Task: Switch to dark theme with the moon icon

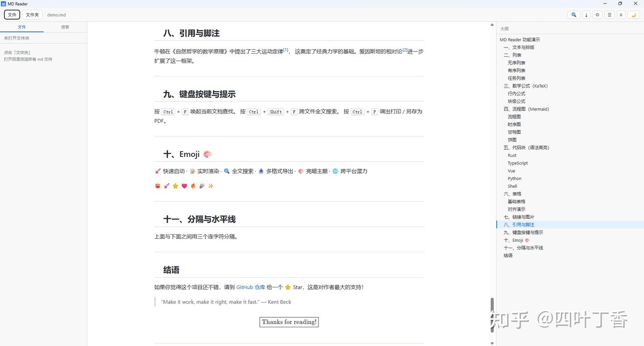Action: click(x=633, y=15)
